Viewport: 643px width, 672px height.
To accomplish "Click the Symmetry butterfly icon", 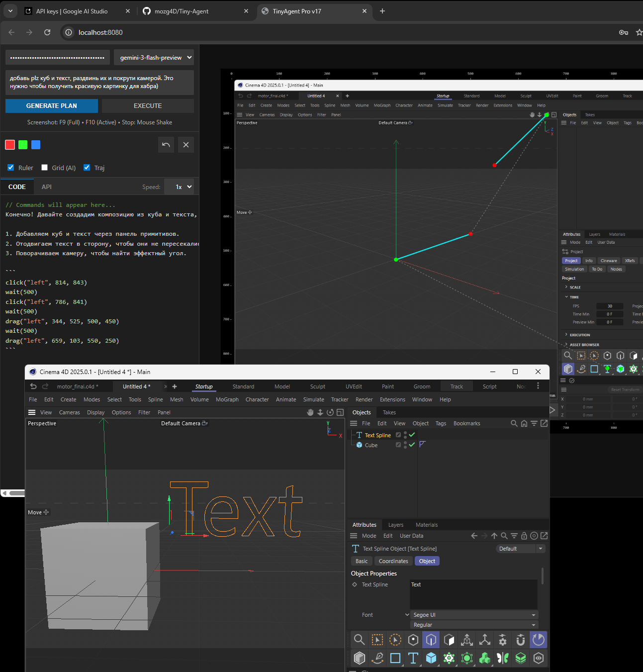I will coord(503,658).
